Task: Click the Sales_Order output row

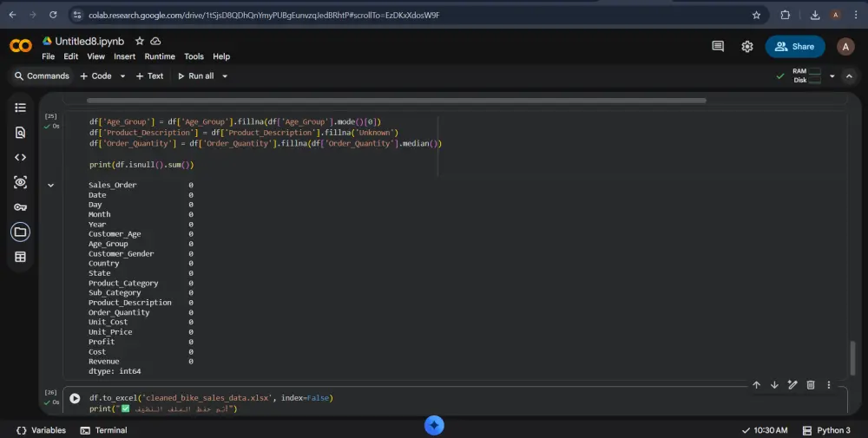Action: pyautogui.click(x=141, y=186)
